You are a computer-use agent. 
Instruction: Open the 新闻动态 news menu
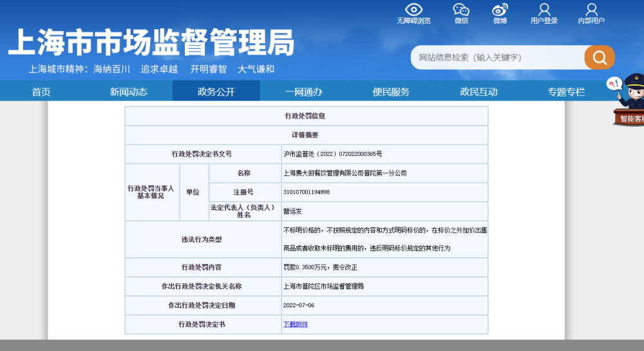click(129, 91)
